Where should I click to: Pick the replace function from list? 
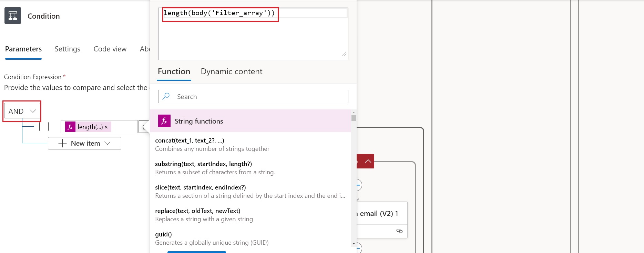pyautogui.click(x=197, y=211)
